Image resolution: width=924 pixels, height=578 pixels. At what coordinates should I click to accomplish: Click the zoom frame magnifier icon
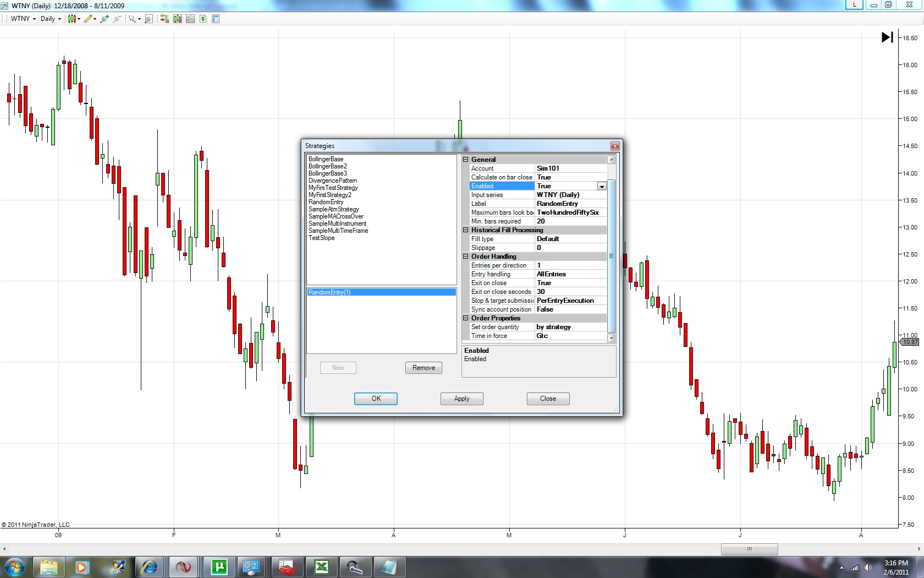click(x=148, y=19)
